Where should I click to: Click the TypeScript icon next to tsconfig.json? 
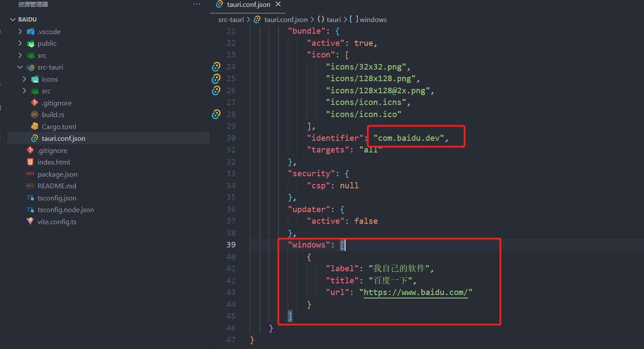point(29,198)
